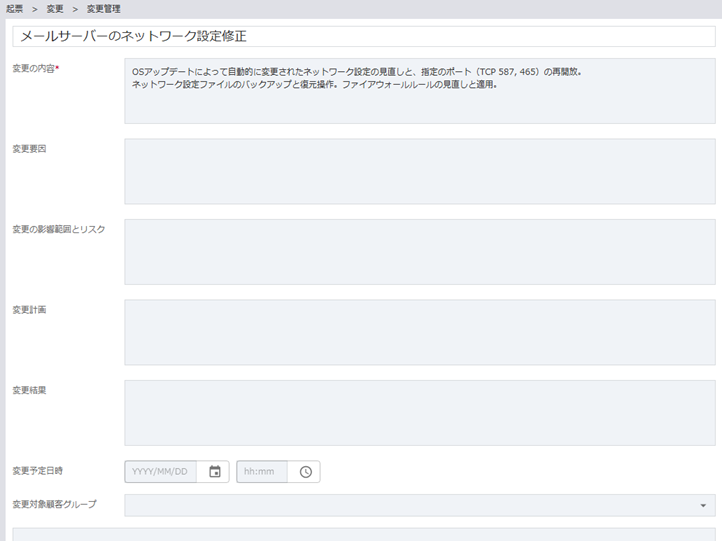Click the 変更予定日時 field label
The width and height of the screenshot is (722, 541).
(37, 470)
